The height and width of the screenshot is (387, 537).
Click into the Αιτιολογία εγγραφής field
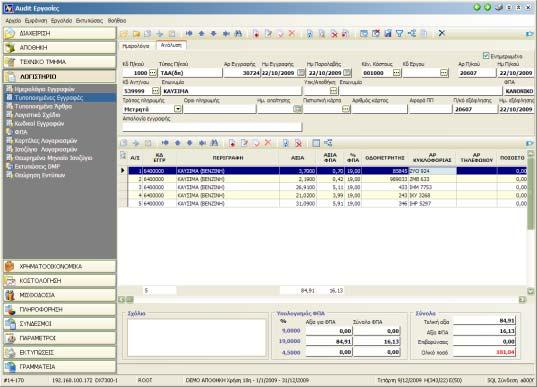click(x=212, y=127)
